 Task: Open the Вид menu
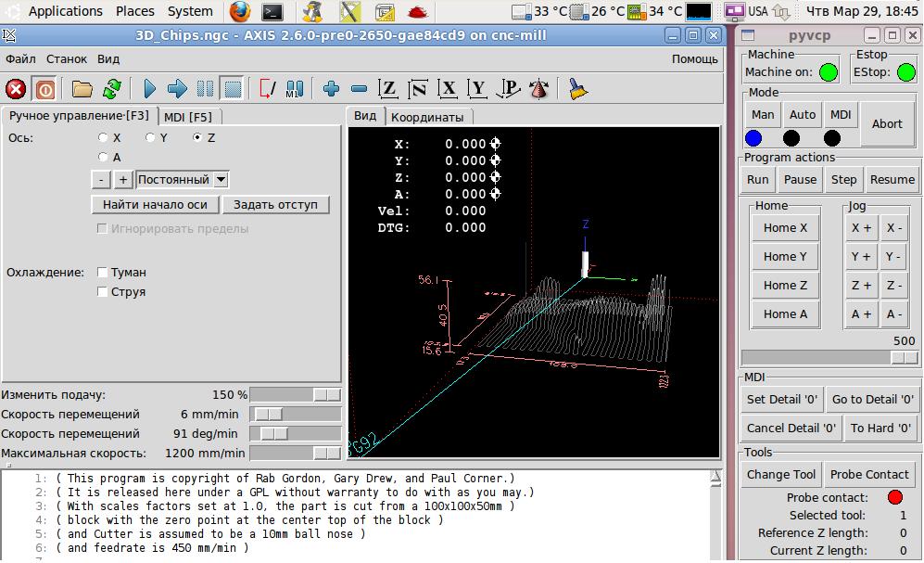108,59
